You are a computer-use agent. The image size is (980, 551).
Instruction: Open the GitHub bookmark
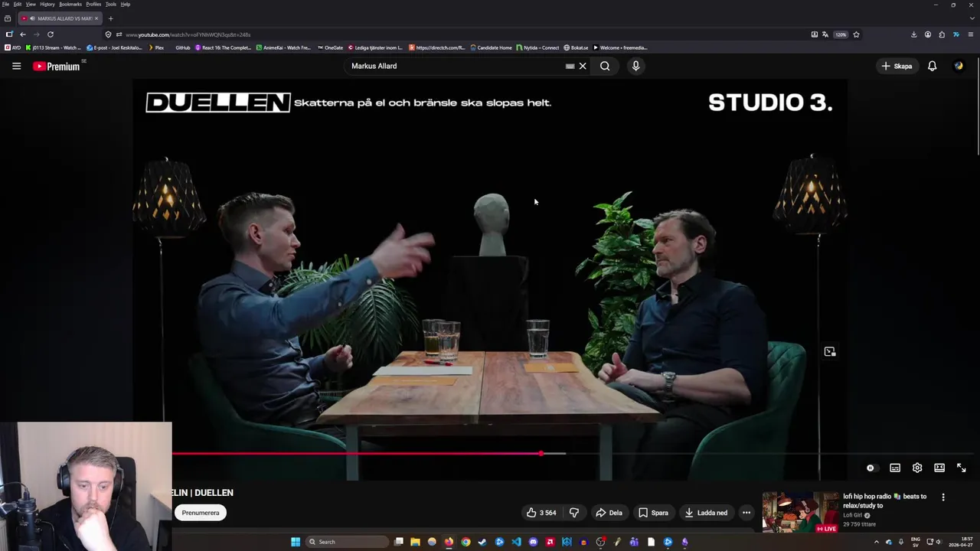click(182, 47)
